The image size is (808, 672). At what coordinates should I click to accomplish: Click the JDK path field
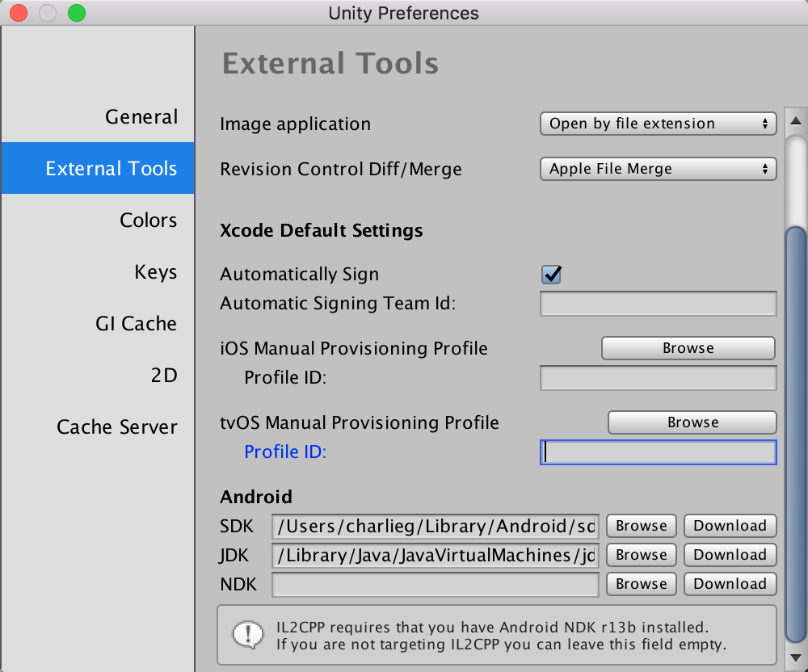(x=435, y=555)
